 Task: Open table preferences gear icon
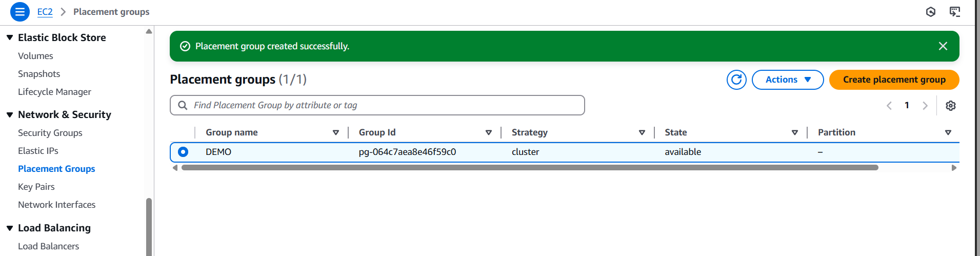950,105
